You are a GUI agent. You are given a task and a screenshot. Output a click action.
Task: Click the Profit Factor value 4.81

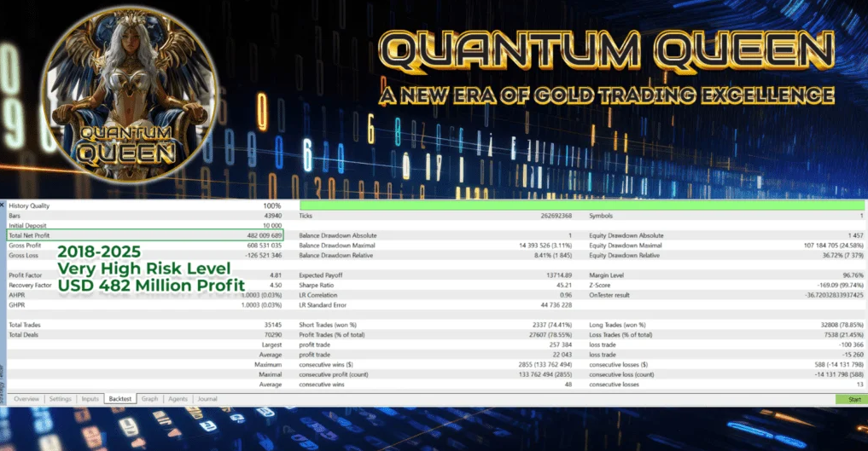point(276,275)
